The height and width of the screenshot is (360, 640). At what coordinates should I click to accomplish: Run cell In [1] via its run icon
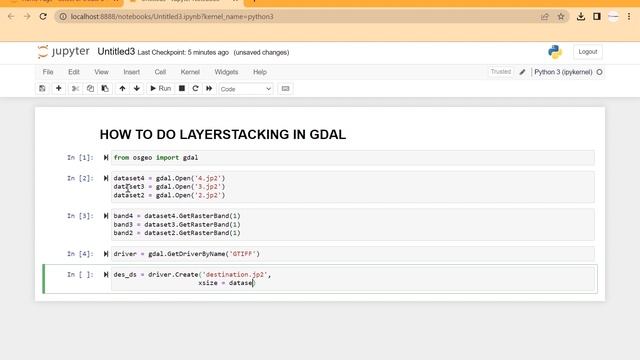(x=106, y=158)
